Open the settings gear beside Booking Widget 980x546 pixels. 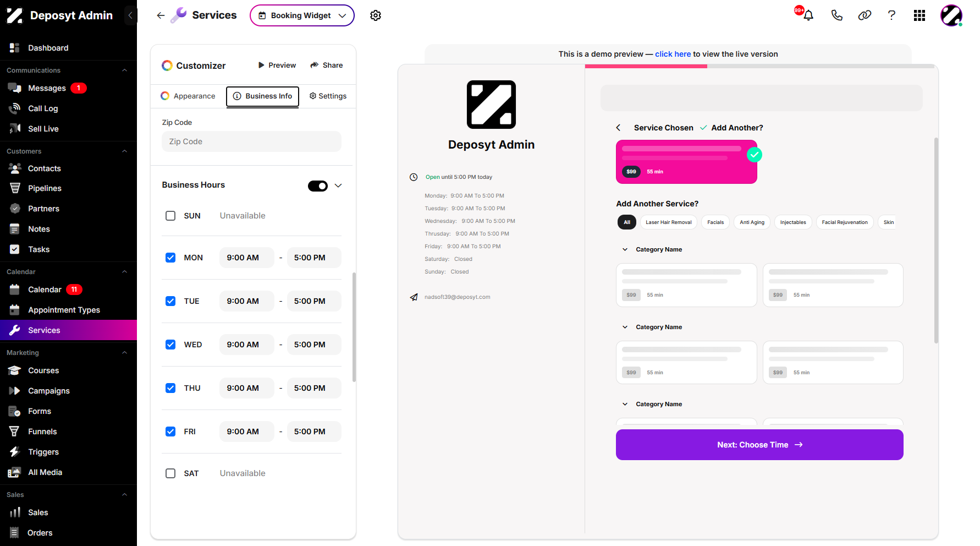pos(376,15)
